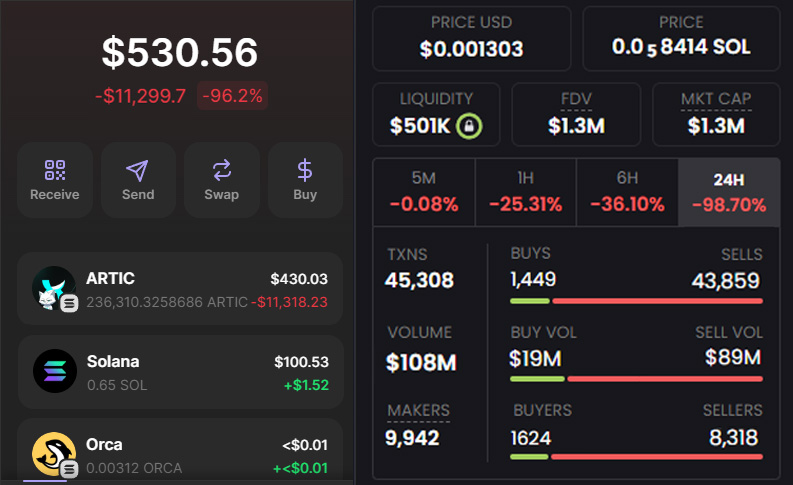Click the Send button label
This screenshot has height=485, width=793.
(138, 195)
